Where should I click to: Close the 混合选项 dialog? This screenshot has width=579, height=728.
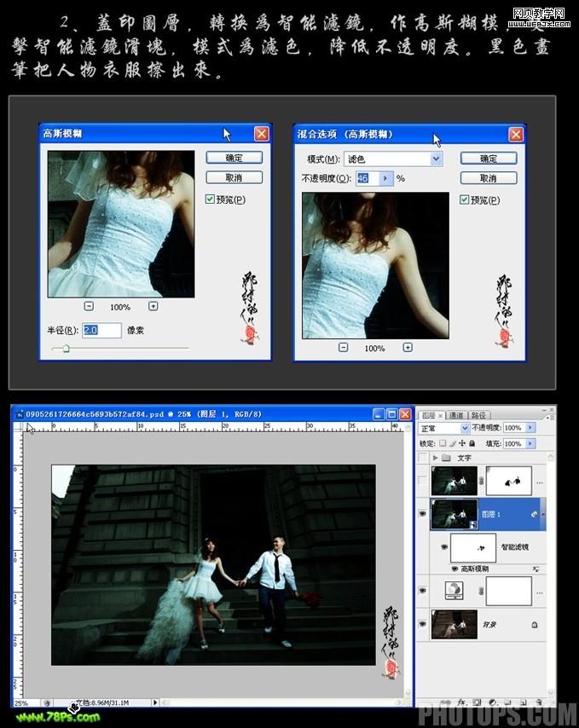point(516,135)
